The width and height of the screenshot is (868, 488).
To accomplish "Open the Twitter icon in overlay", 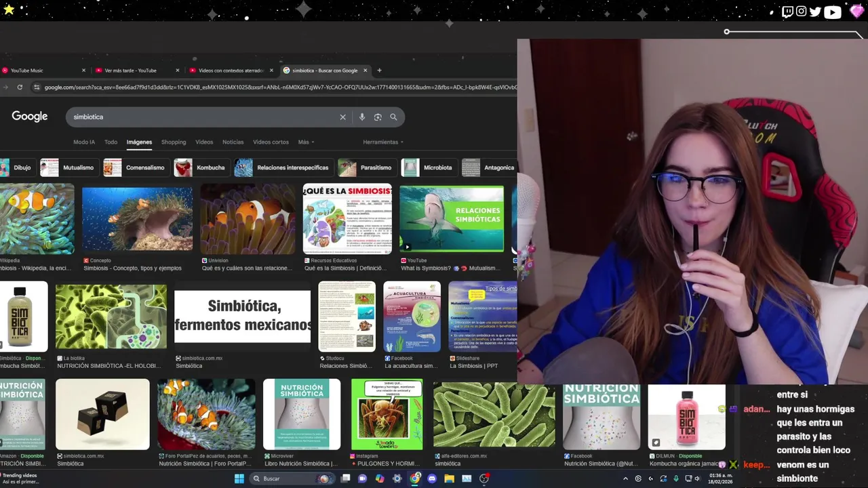I will point(815,12).
